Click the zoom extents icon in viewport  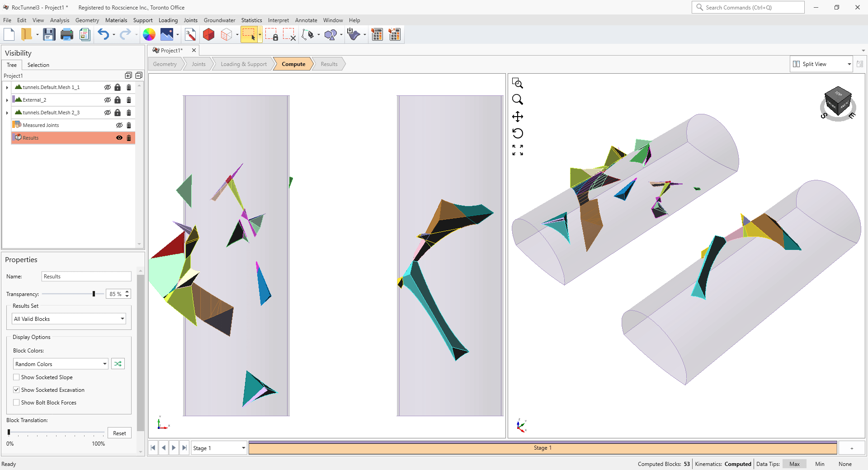point(518,150)
